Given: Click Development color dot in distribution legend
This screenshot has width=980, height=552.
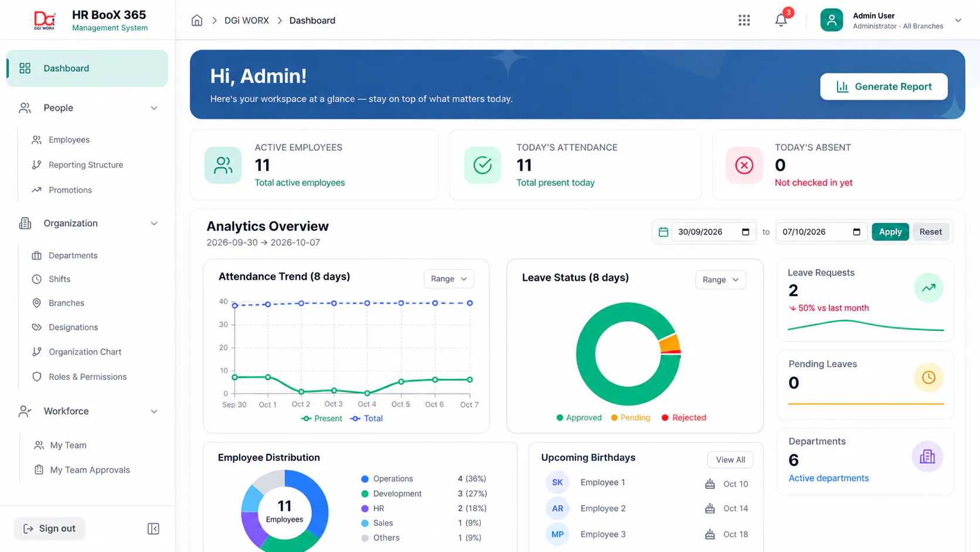Looking at the screenshot, I should (365, 494).
